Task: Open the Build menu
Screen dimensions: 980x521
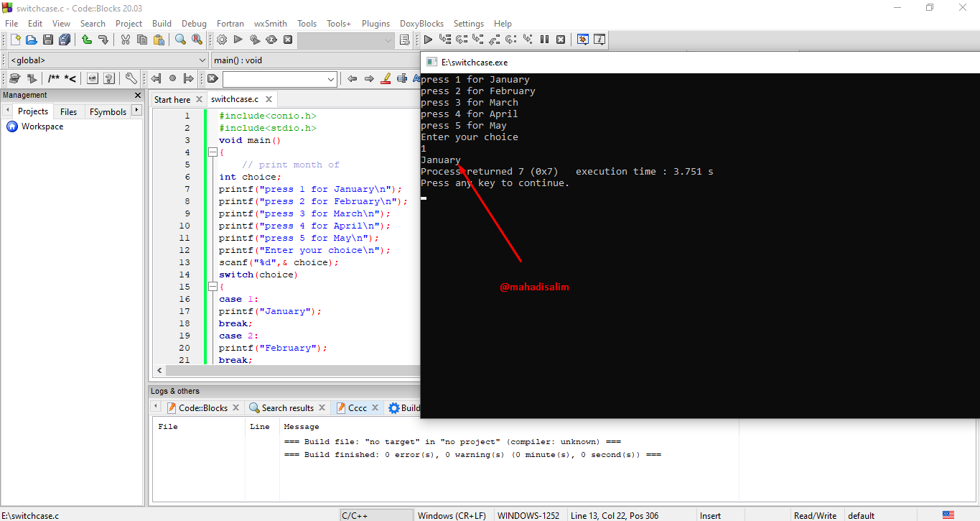Action: point(162,24)
